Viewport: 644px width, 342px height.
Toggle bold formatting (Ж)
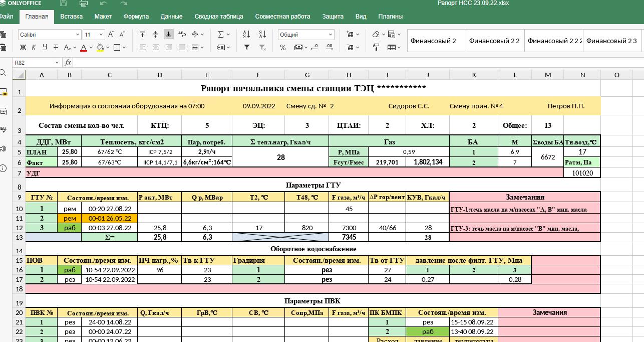coord(23,48)
